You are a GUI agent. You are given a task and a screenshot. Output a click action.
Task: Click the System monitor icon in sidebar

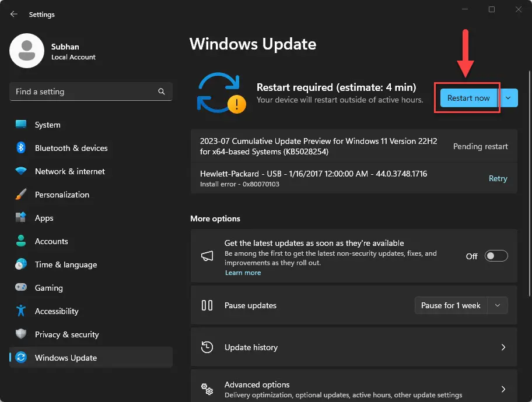click(x=21, y=125)
